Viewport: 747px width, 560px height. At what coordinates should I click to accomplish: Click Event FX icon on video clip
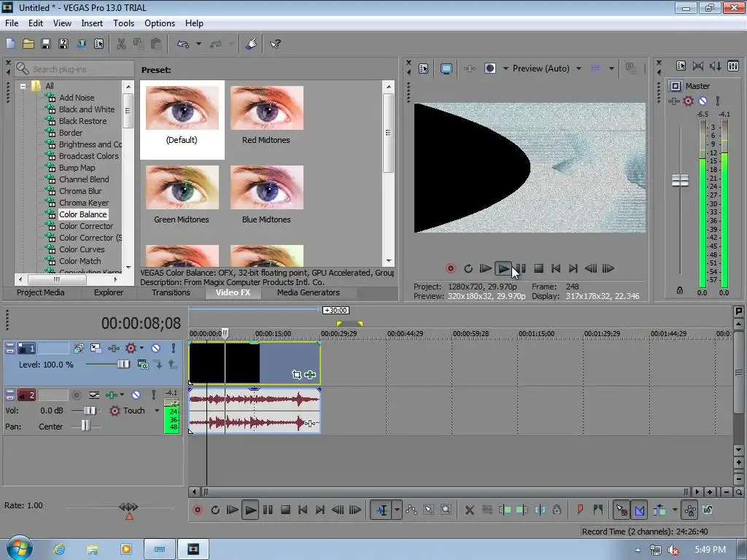pos(310,375)
